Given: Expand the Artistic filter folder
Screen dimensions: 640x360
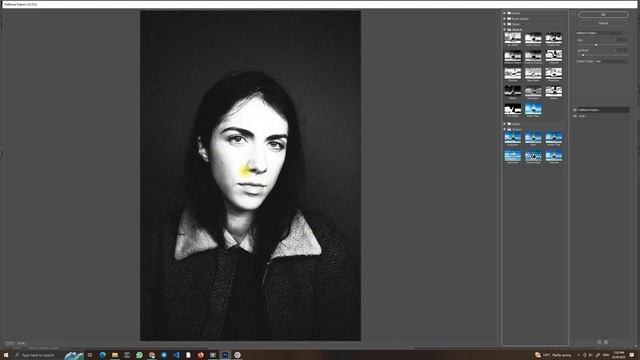Looking at the screenshot, I should point(504,13).
